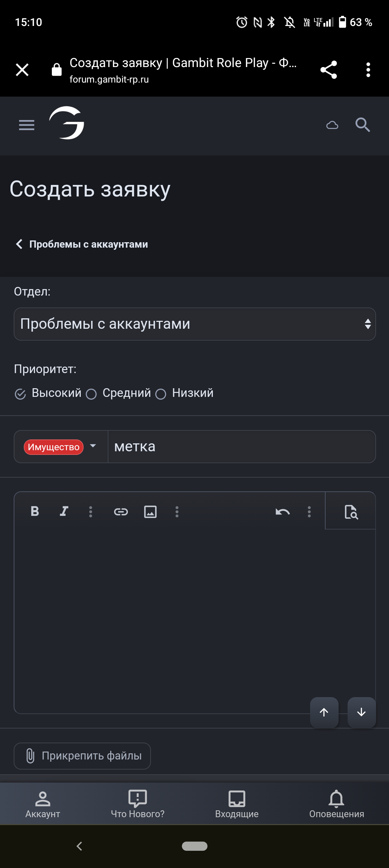Open the hamburger navigation menu

pos(27,125)
